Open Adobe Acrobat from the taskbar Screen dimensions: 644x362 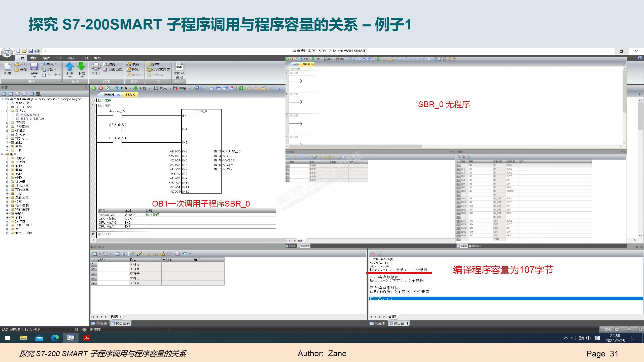pyautogui.click(x=86, y=338)
